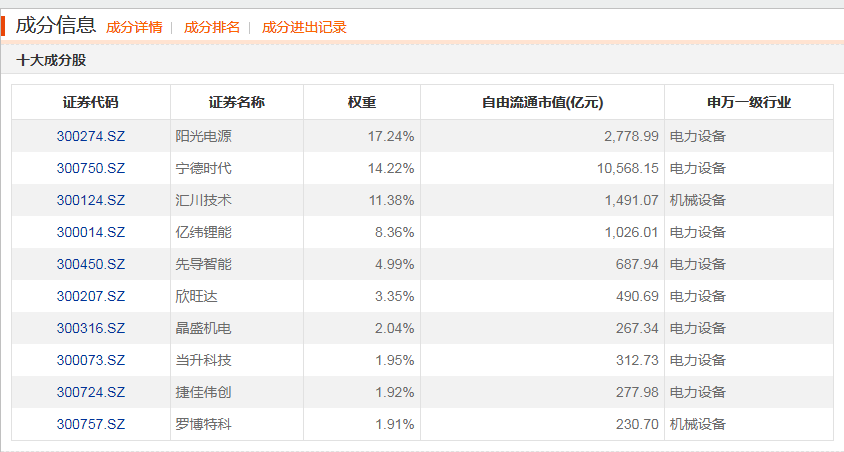The height and width of the screenshot is (452, 844).
Task: Click 电力设备 industry in 欣旺达 row
Action: 698,296
